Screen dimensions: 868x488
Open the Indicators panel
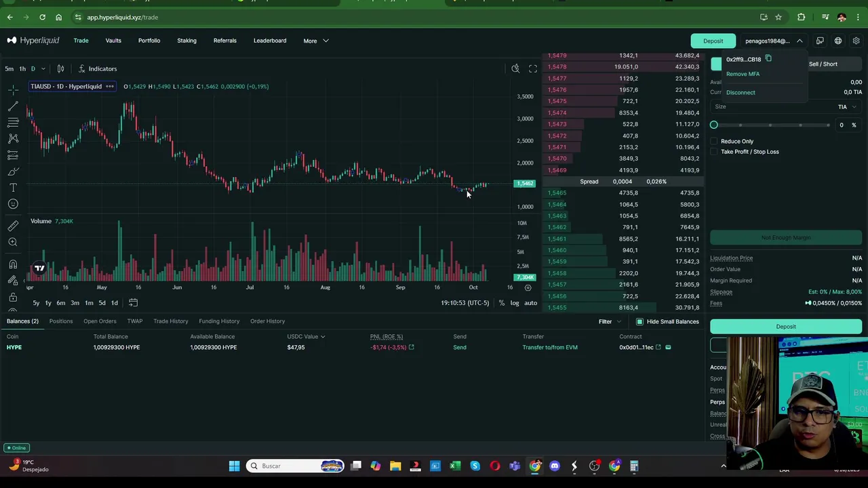point(97,68)
